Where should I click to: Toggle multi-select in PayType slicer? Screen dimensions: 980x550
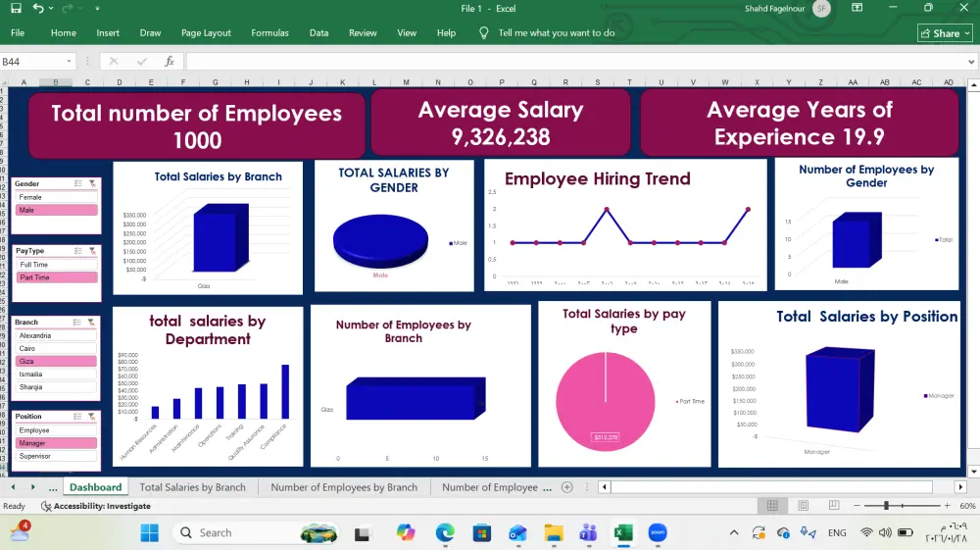coord(78,251)
